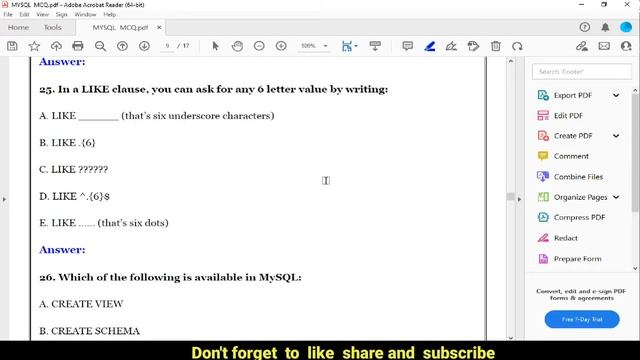
Task: Open the account profile avatar
Action: [x=626, y=27]
